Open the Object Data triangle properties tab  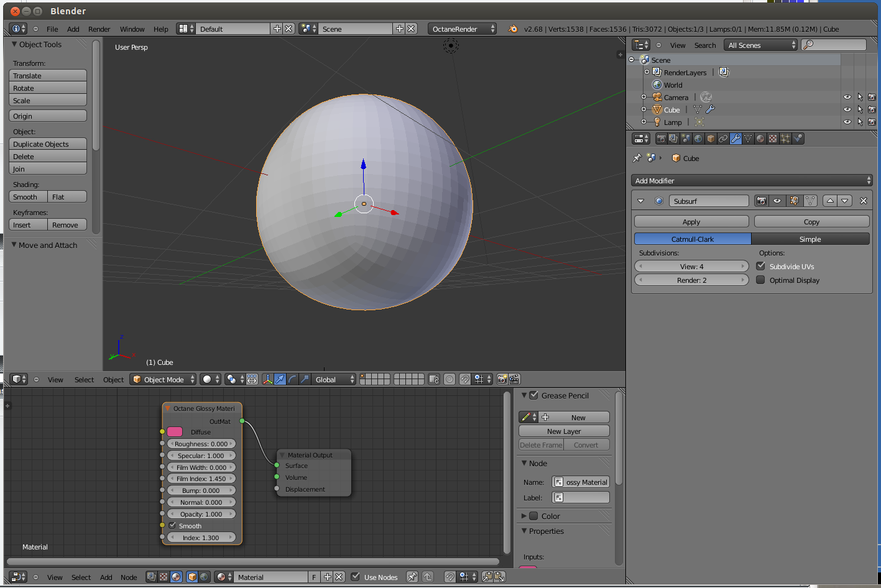click(x=748, y=139)
